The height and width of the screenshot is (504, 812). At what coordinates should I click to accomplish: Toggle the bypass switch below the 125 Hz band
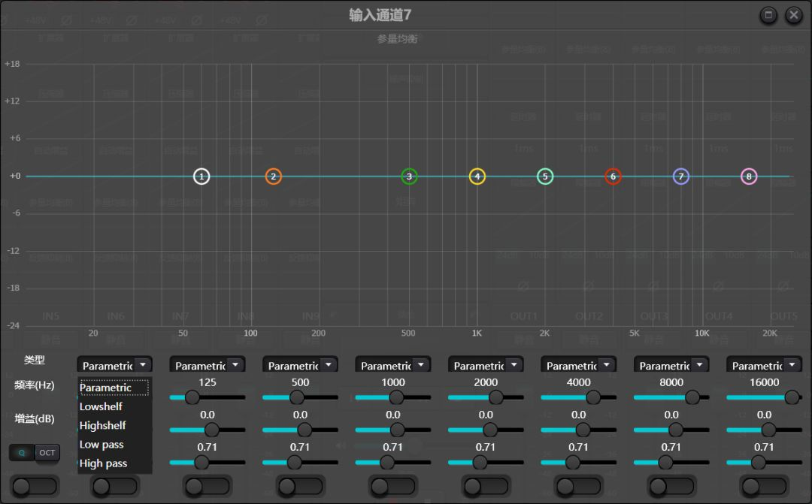pyautogui.click(x=208, y=487)
